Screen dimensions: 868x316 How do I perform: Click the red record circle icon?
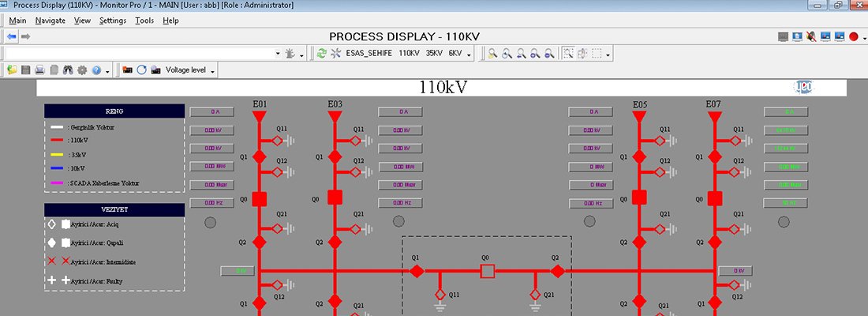coord(853,36)
